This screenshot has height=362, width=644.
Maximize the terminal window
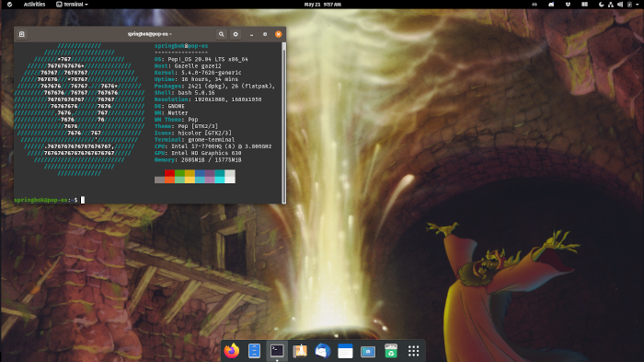coord(265,35)
